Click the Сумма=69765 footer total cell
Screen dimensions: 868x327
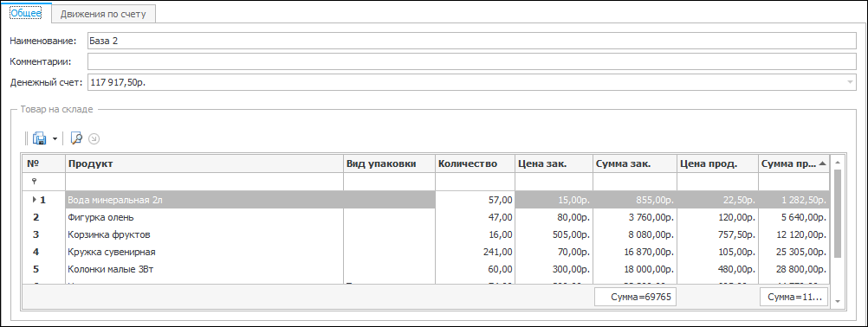pos(636,297)
